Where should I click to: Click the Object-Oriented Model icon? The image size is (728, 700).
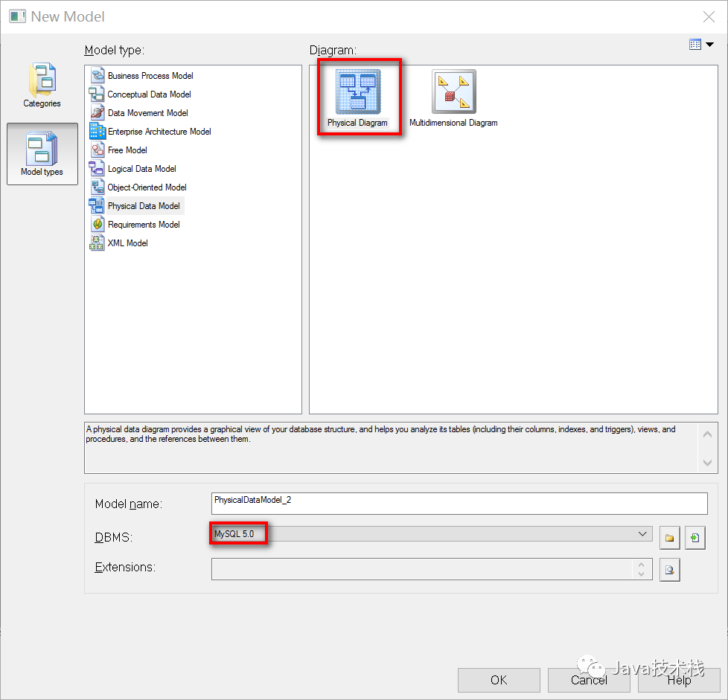[x=97, y=187]
